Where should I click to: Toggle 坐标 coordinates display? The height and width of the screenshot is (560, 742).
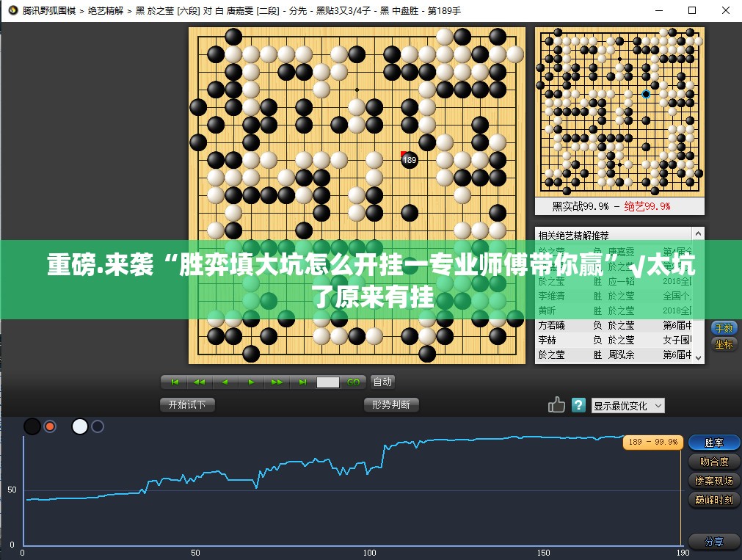coord(723,344)
